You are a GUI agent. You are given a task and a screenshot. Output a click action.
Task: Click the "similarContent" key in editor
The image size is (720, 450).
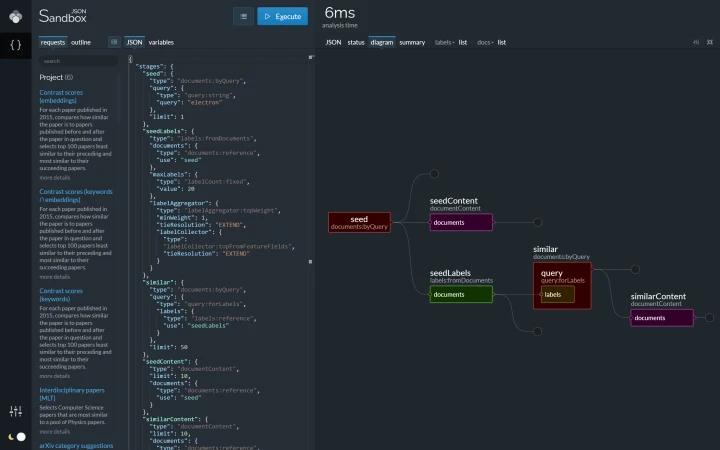[x=170, y=419]
